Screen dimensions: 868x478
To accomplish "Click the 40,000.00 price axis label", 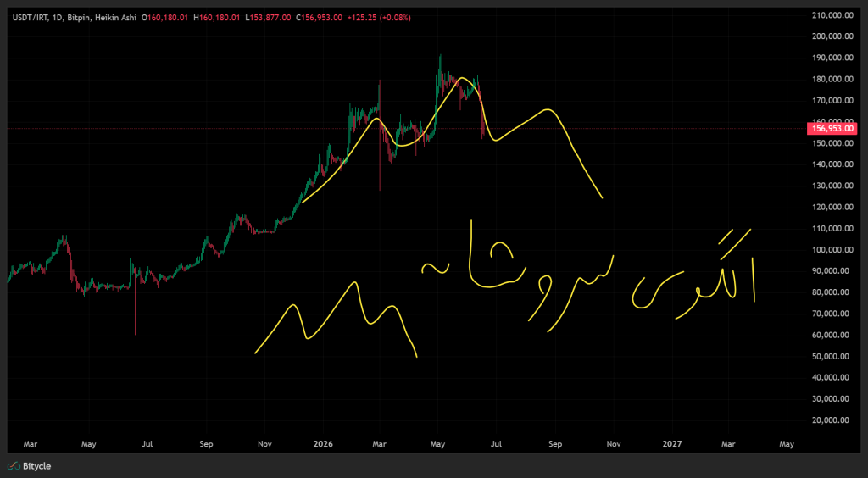I will point(831,378).
